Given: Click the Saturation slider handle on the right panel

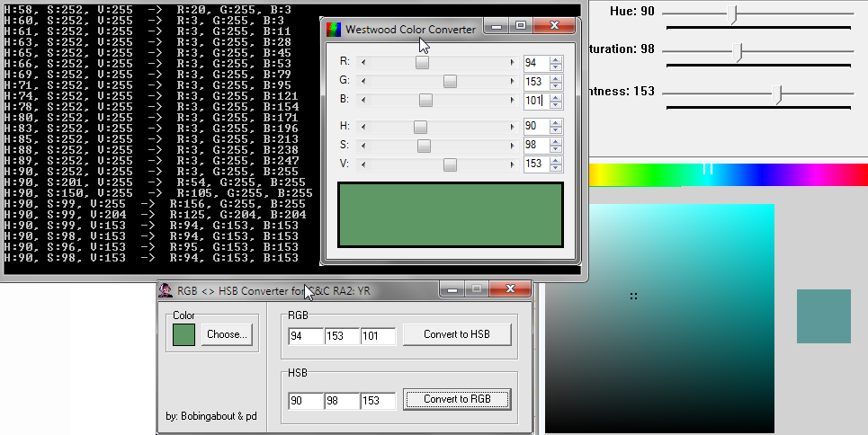Looking at the screenshot, I should coord(739,52).
